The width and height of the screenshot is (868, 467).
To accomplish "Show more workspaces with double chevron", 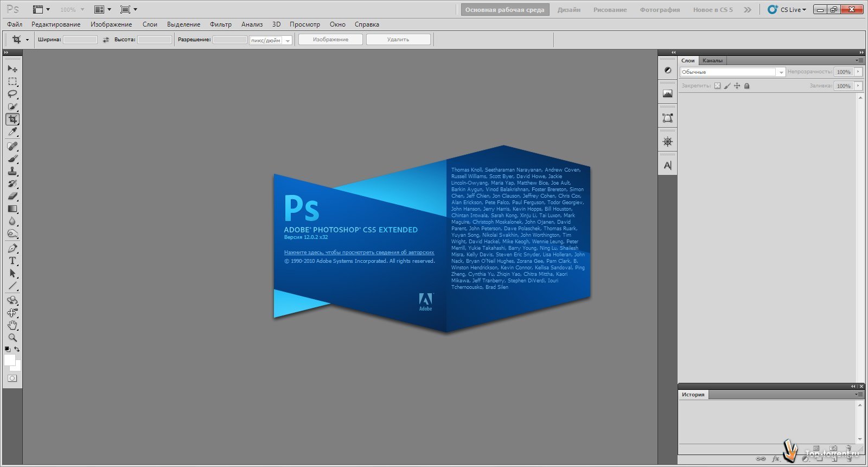I will [748, 10].
